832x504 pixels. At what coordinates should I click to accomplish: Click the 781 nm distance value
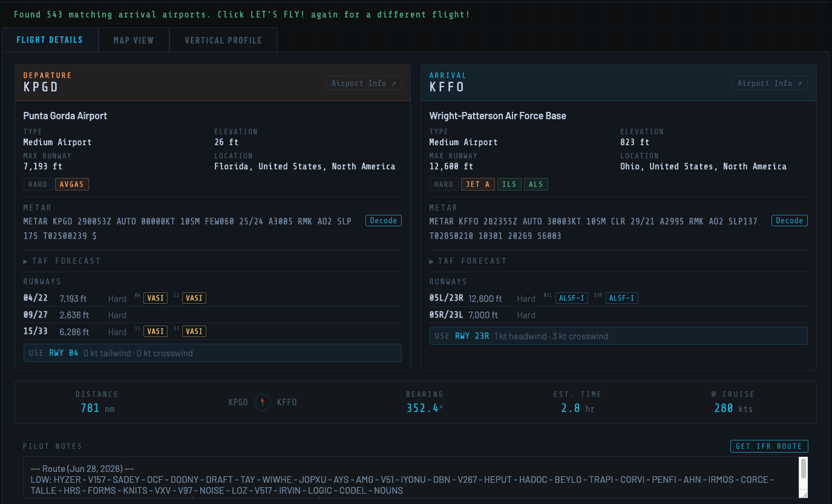tap(97, 408)
